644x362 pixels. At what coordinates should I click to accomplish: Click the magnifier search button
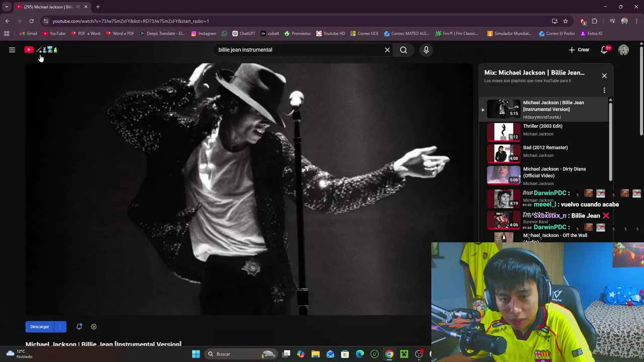tap(404, 50)
